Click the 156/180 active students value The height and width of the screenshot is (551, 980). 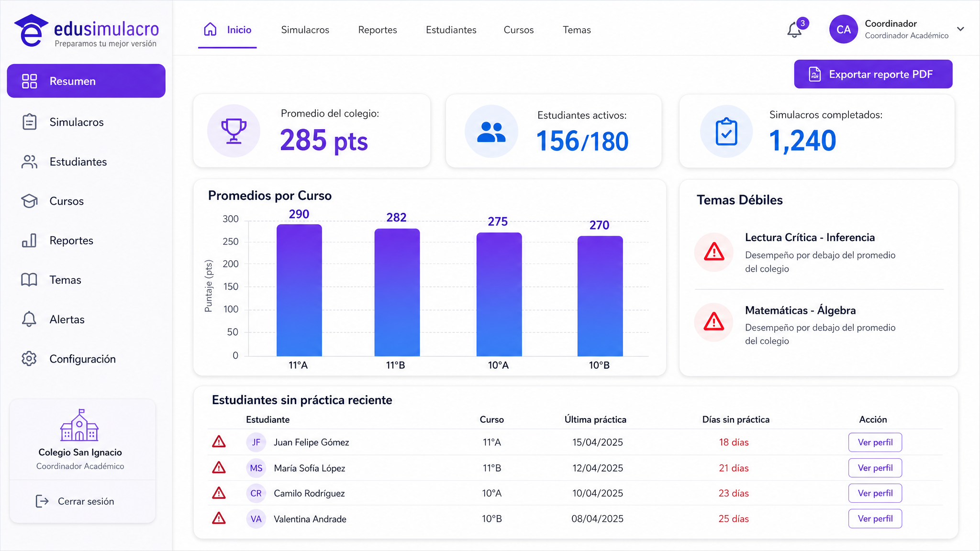point(582,141)
